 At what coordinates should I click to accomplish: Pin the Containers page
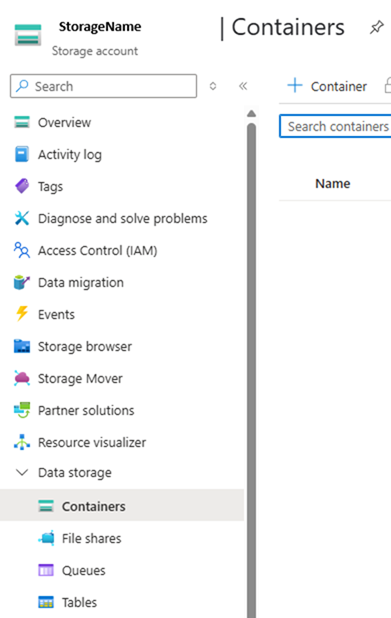[376, 28]
